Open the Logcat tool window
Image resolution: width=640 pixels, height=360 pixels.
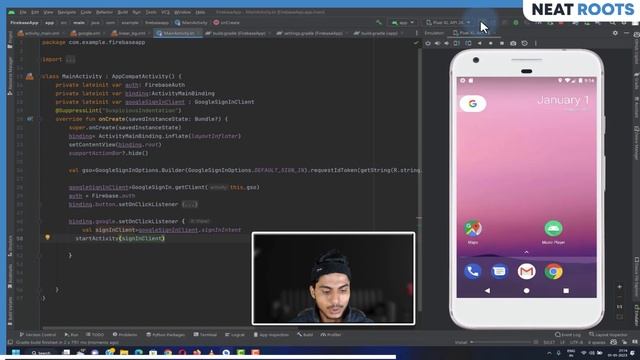coord(235,335)
